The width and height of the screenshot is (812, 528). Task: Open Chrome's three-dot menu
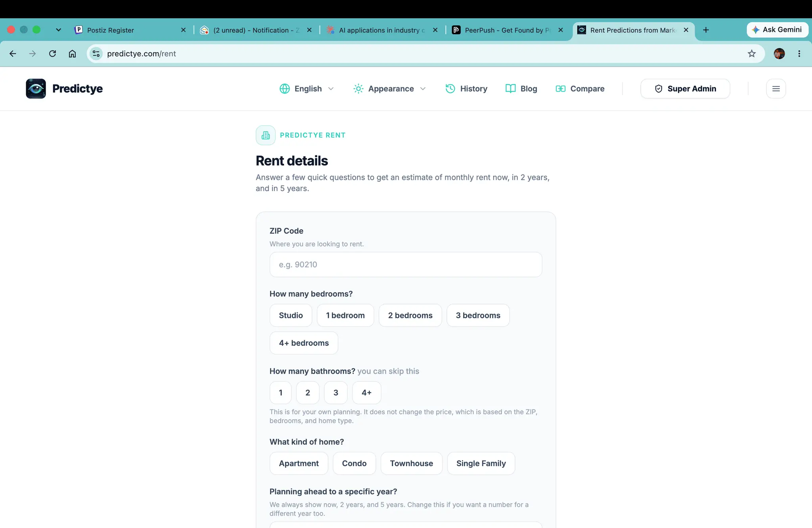(799, 54)
